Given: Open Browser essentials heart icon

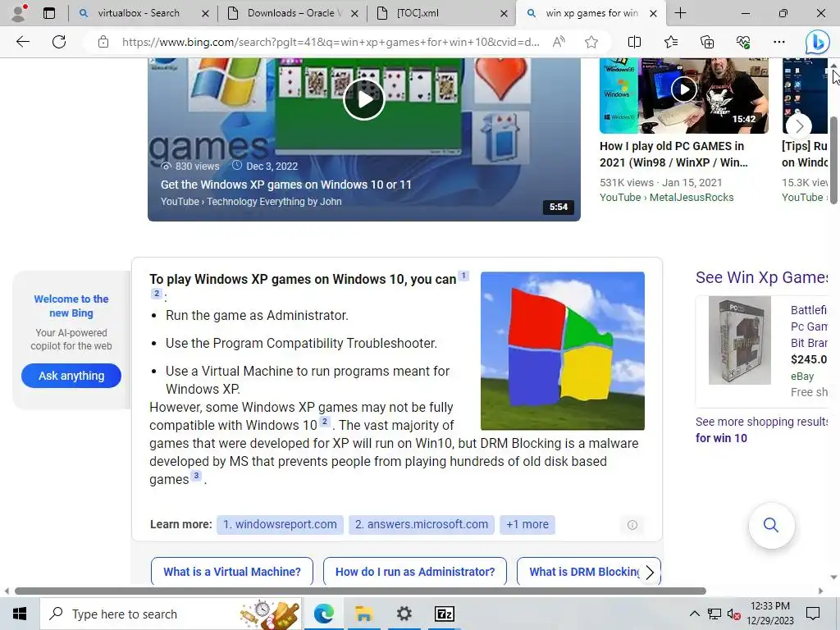Looking at the screenshot, I should coord(743,42).
